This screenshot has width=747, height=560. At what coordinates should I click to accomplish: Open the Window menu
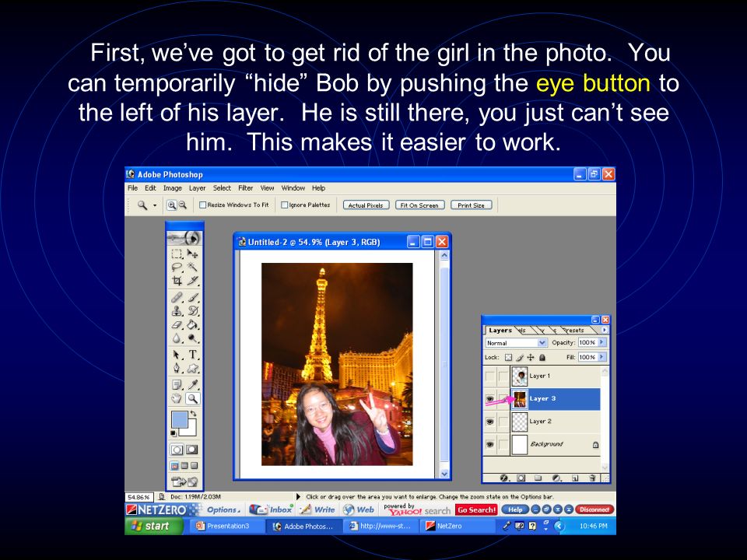coord(293,188)
